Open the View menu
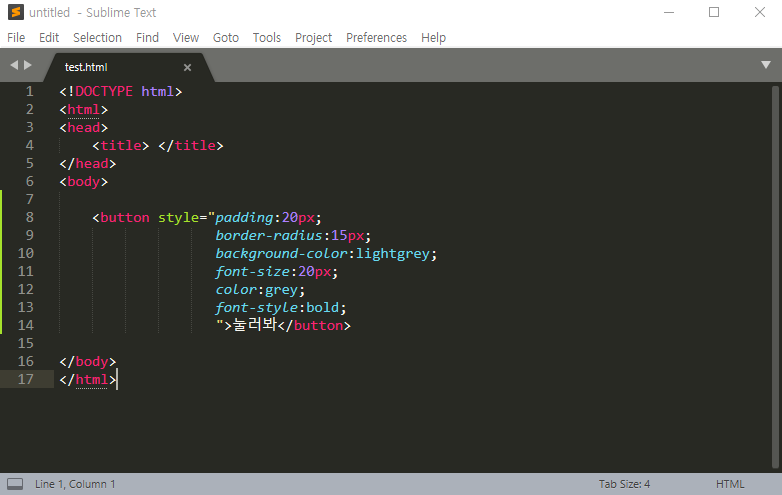 [186, 38]
